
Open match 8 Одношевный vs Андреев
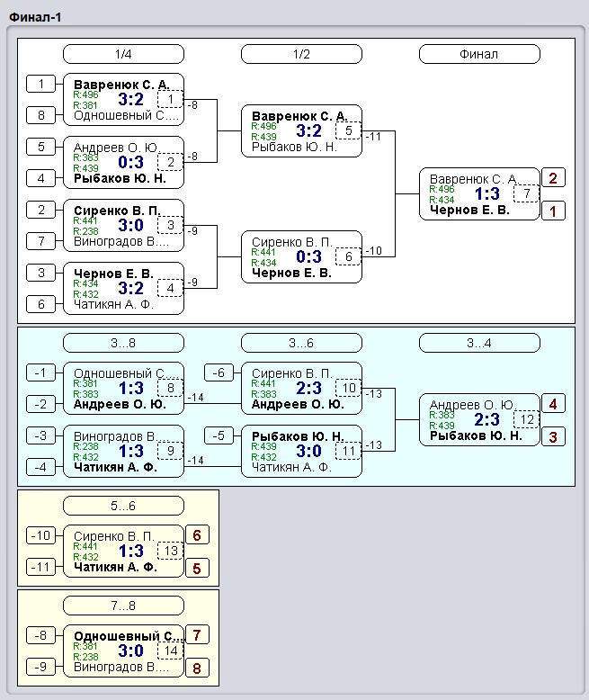(x=123, y=389)
